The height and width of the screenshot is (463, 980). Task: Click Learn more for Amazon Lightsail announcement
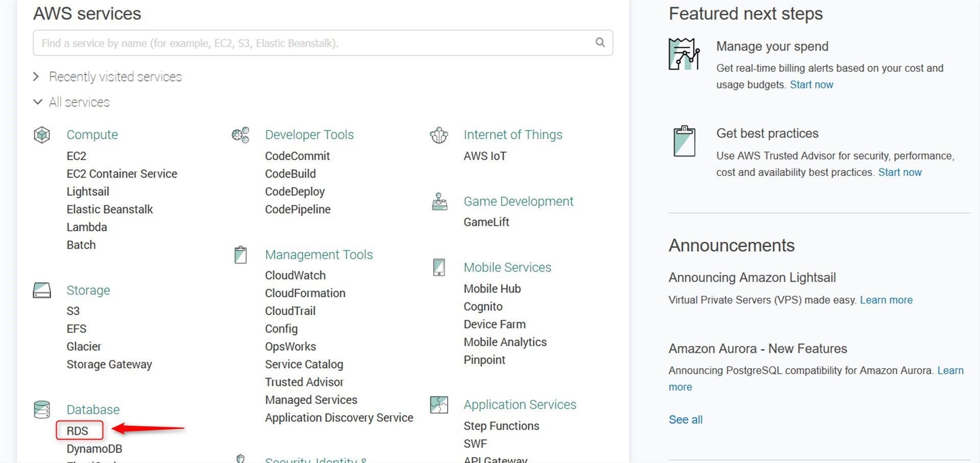click(x=886, y=300)
